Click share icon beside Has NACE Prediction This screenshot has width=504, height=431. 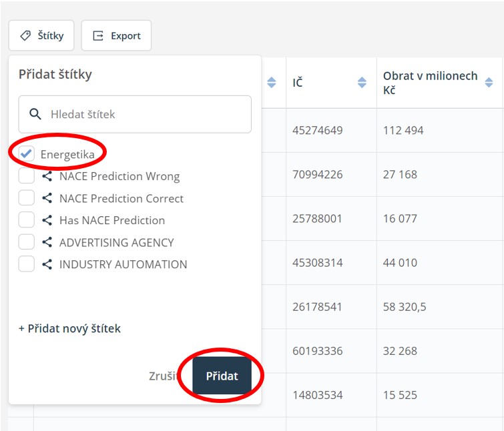[x=47, y=220]
